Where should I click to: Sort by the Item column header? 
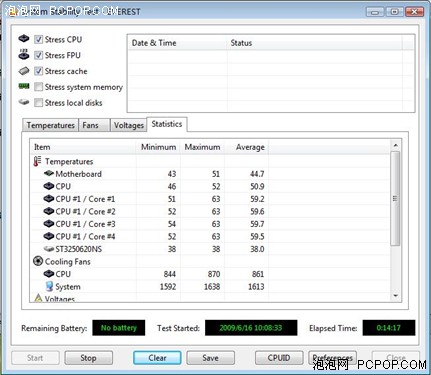tap(83, 147)
